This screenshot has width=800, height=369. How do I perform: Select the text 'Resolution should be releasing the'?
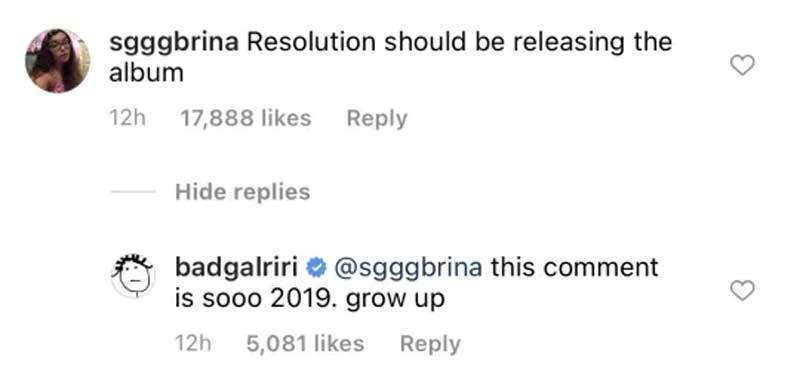(459, 43)
